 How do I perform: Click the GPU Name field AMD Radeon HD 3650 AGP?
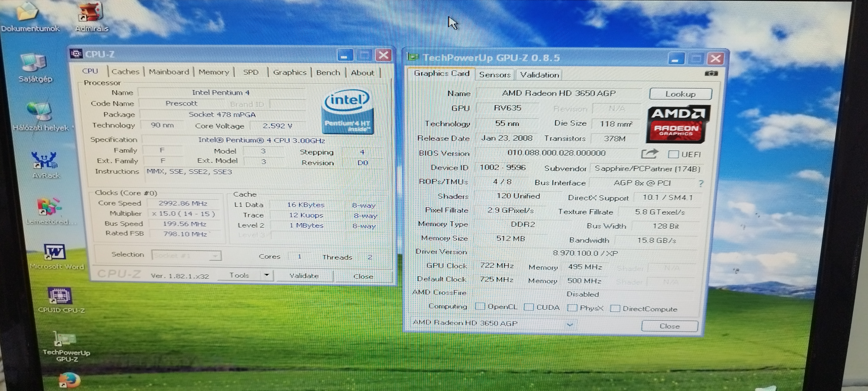[x=559, y=93]
